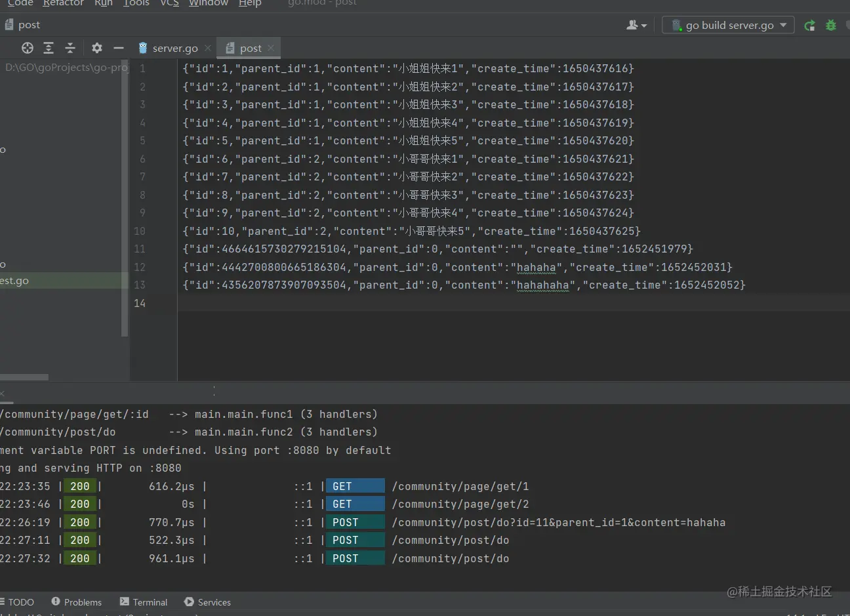This screenshot has width=850, height=616.
Task: Open the TODO tool window
Action: pos(18,602)
